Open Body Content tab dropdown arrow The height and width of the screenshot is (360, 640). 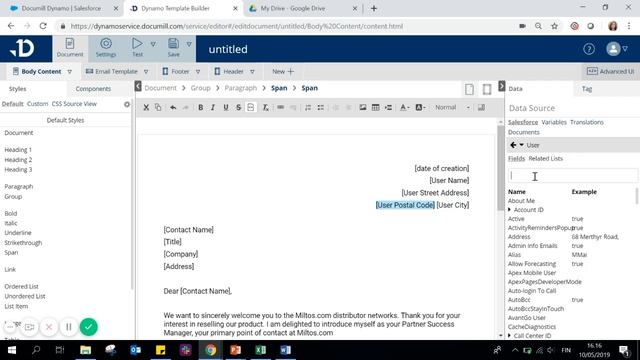[70, 72]
